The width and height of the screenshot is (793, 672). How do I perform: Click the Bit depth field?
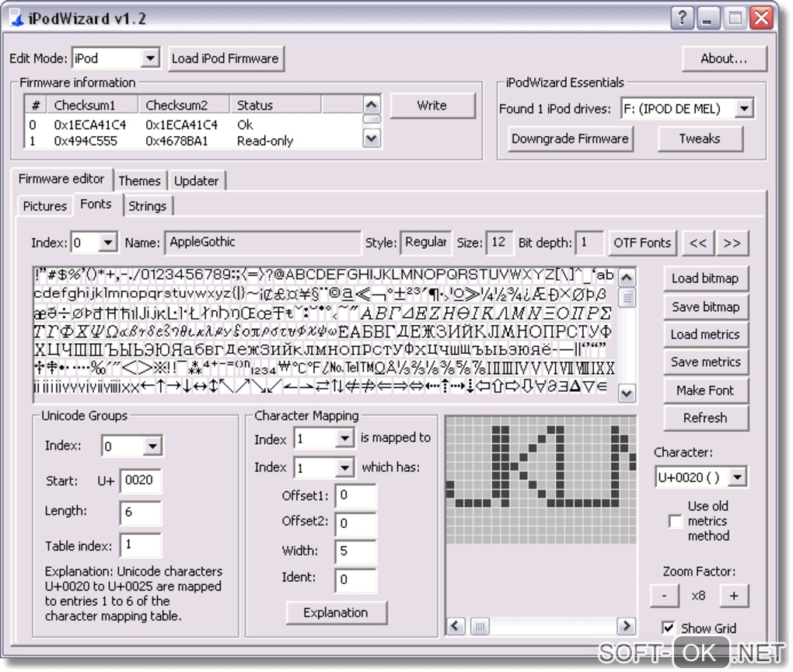click(x=589, y=243)
